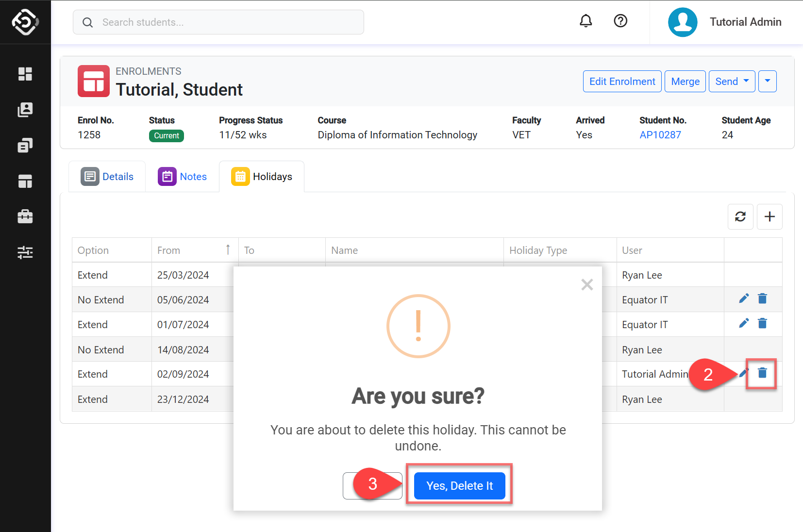The width and height of the screenshot is (803, 532).
Task: Delete the 05/06/2024 No Extend holiday
Action: pyautogui.click(x=763, y=299)
